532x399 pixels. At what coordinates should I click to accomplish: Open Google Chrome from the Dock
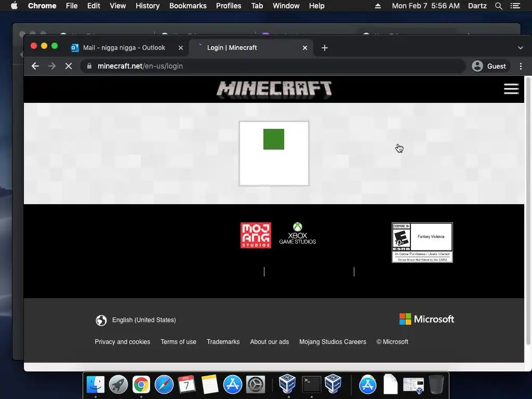coord(141,384)
